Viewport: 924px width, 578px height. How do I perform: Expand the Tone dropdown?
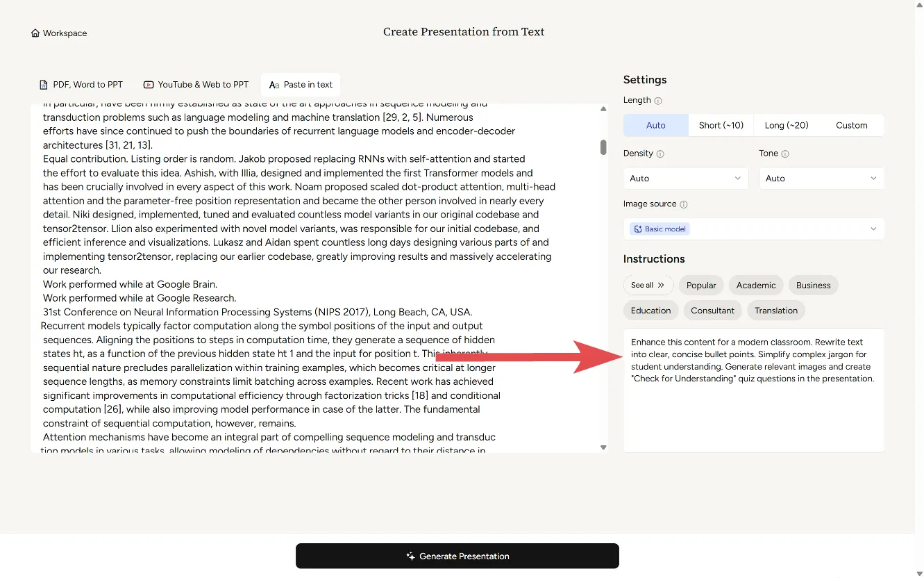[821, 179]
